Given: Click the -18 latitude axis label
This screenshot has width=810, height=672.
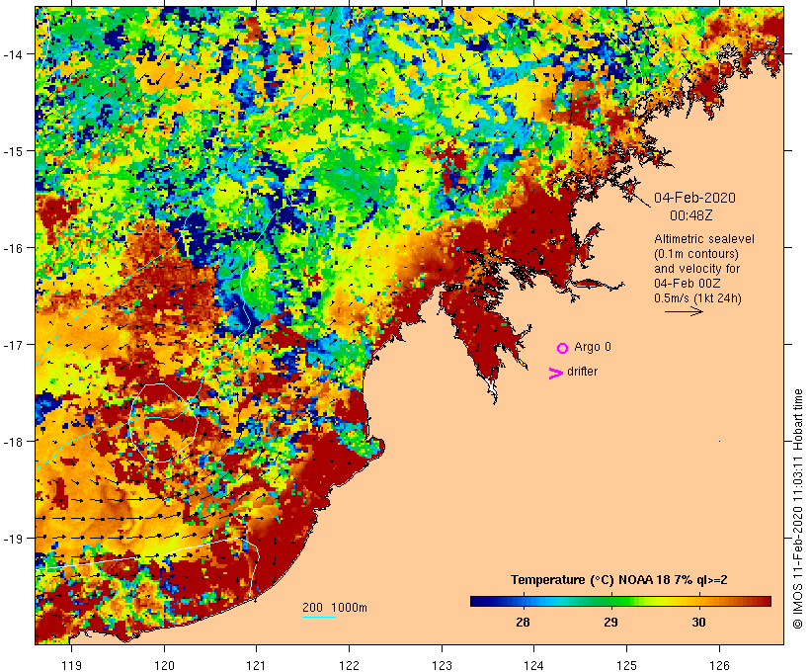Looking at the screenshot, I should (12, 441).
